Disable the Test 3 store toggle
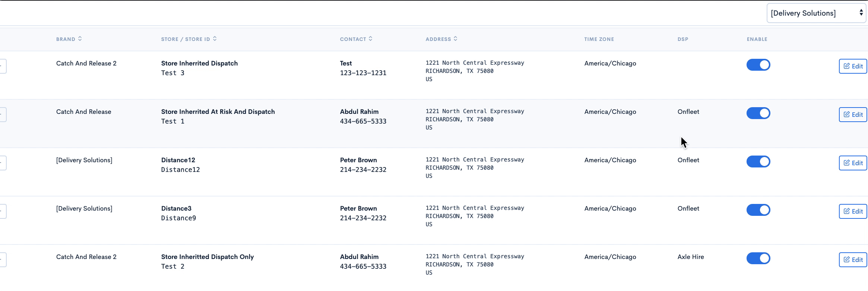The height and width of the screenshot is (291, 868). coord(758,65)
